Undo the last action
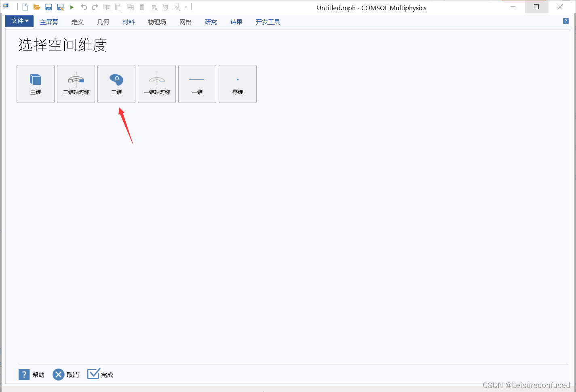Screen dimensions: 576x392 pyautogui.click(x=84, y=7)
